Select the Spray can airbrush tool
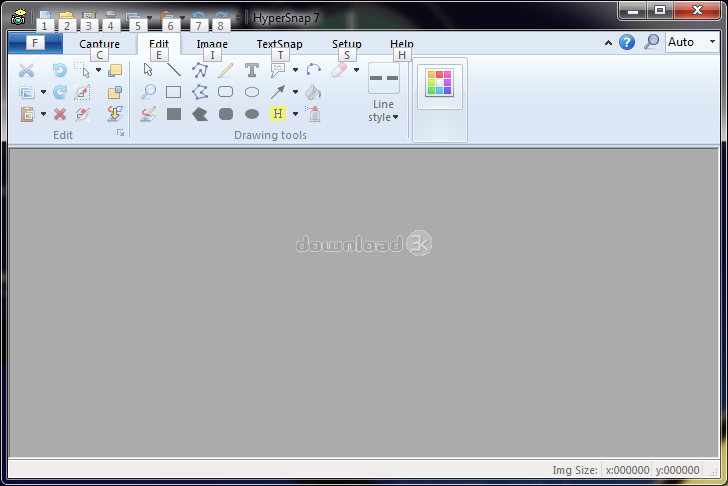Viewport: 728px width, 486px height. [x=313, y=114]
